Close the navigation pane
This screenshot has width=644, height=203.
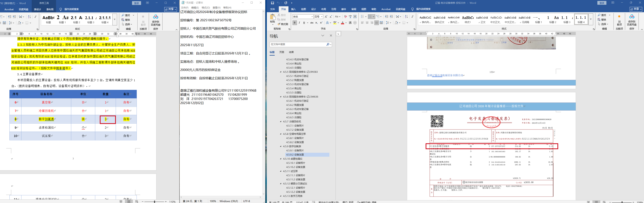click(x=331, y=36)
